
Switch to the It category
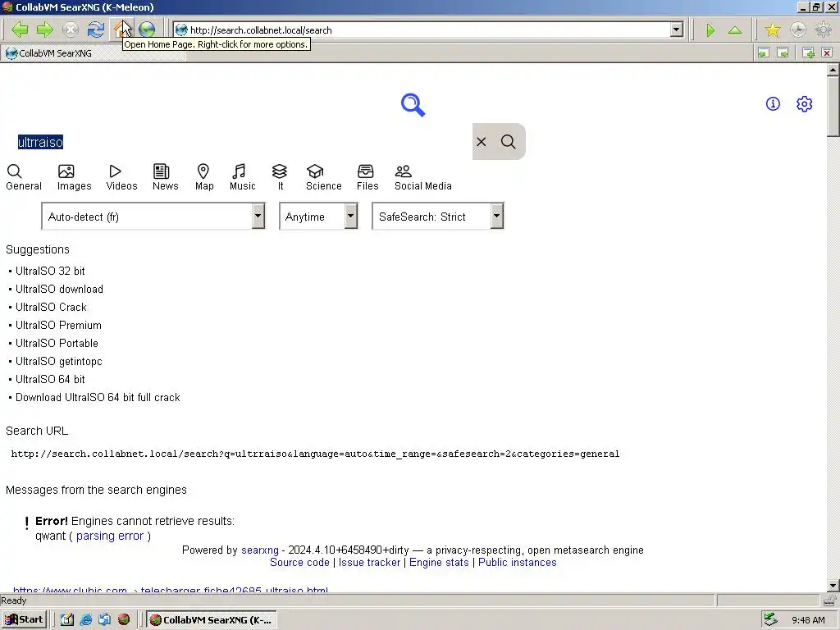coord(280,178)
